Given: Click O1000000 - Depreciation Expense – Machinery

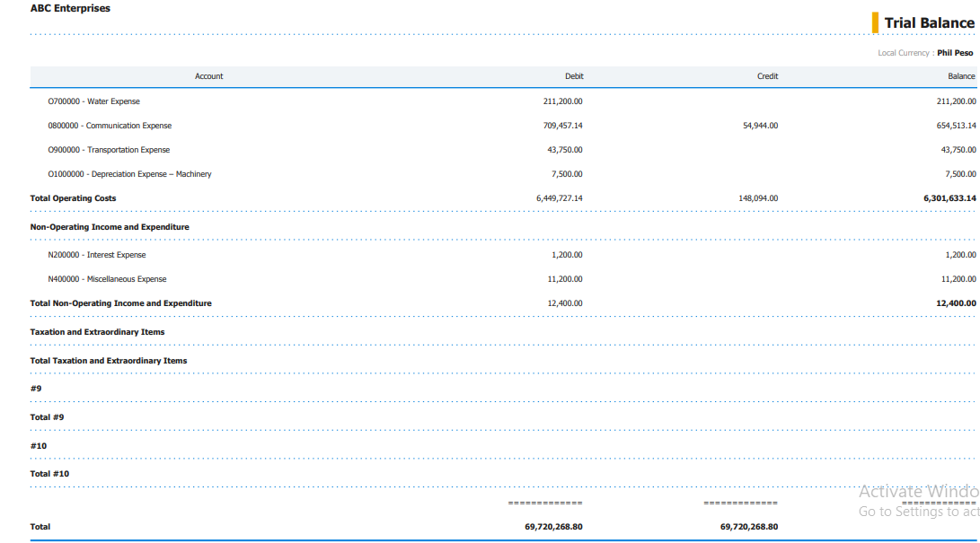Looking at the screenshot, I should click(129, 174).
